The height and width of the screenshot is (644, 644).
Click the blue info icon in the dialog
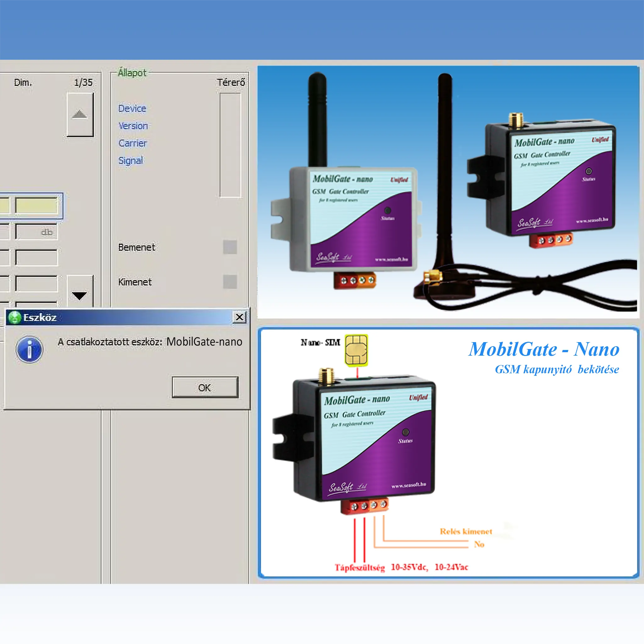tap(29, 349)
